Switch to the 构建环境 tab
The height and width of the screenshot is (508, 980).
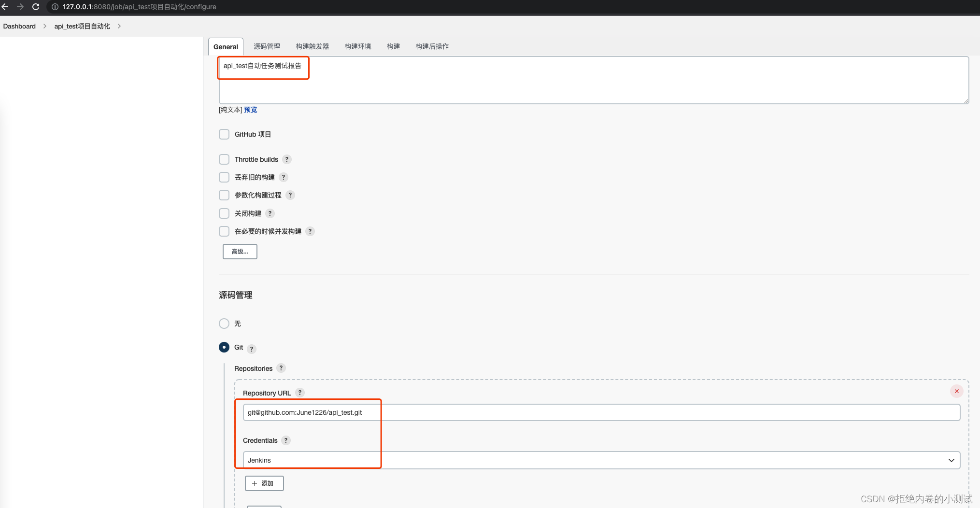(358, 46)
